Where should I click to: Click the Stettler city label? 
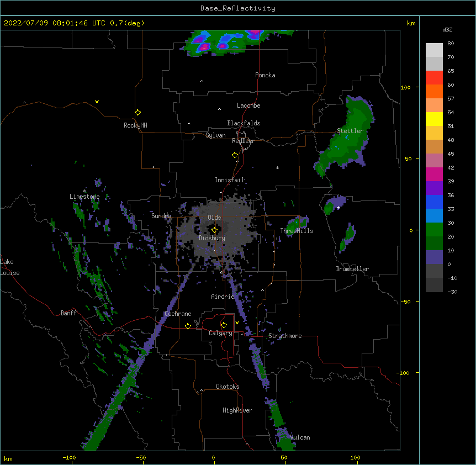pyautogui.click(x=350, y=131)
